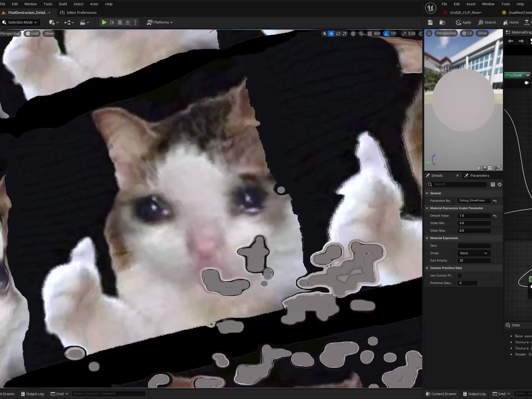This screenshot has width=532, height=399.
Task: Select the Rotate transform tool
Action: [x=338, y=33]
